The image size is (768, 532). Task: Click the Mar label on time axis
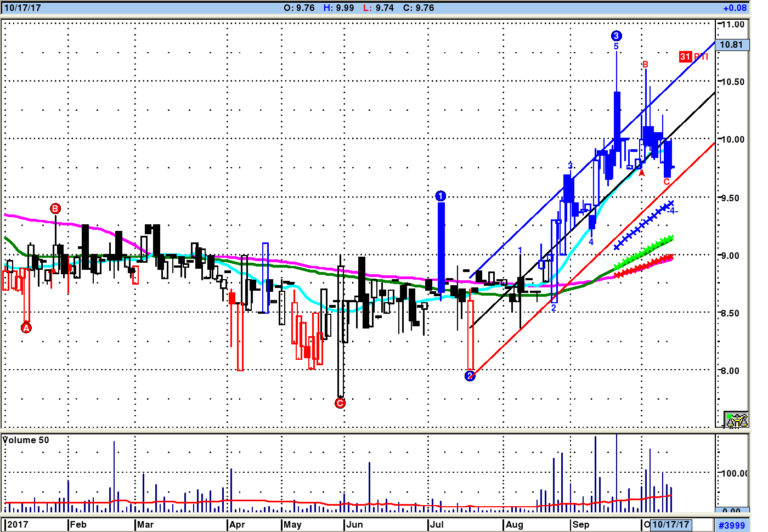pyautogui.click(x=145, y=524)
